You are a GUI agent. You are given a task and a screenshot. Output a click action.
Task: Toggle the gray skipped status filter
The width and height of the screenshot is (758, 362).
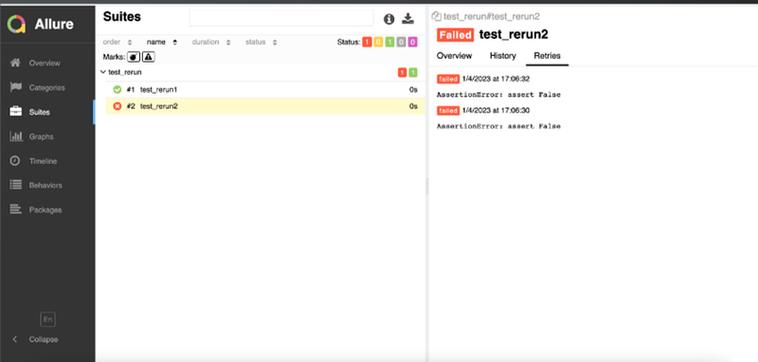401,42
